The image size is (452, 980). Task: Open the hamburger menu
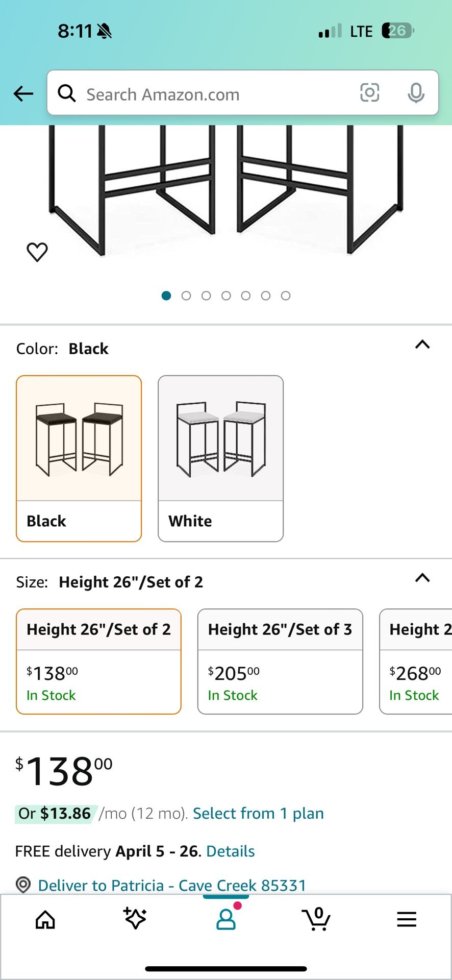tap(406, 919)
